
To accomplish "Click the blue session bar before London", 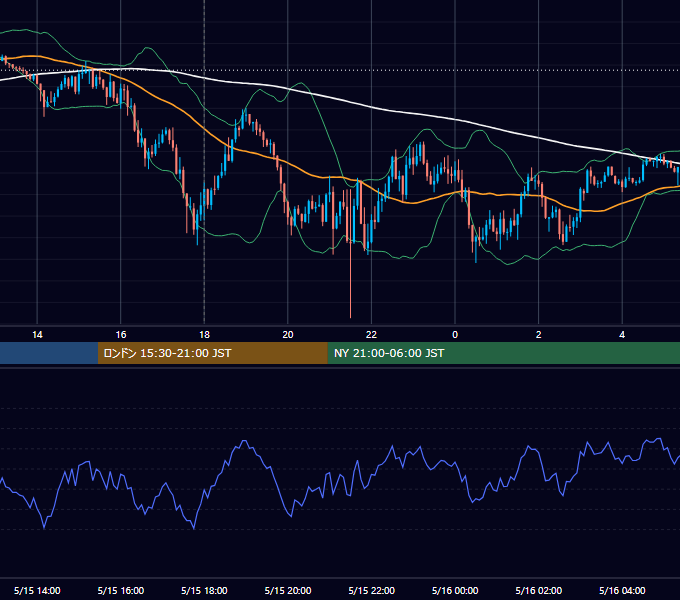I will (49, 353).
